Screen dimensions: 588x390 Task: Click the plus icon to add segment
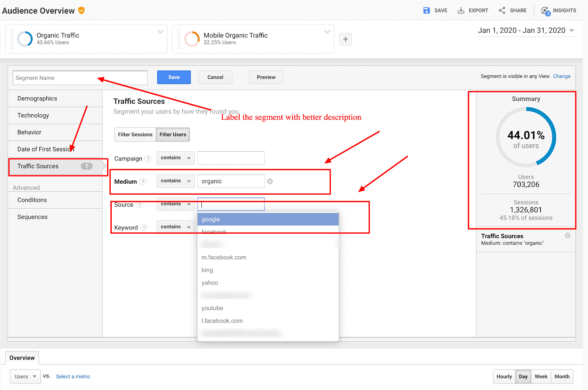point(345,39)
